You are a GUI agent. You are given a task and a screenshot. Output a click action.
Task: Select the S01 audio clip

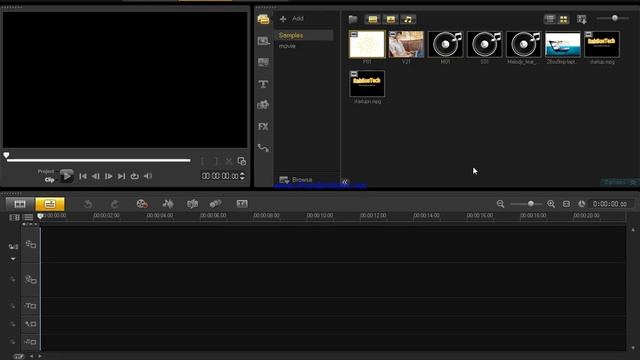pyautogui.click(x=484, y=44)
